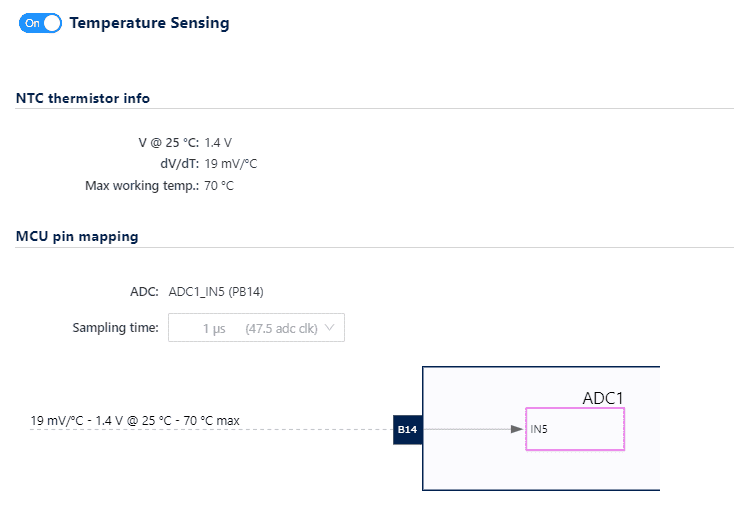Click the NTC thermistor info section header
The image size is (734, 520).
click(83, 98)
